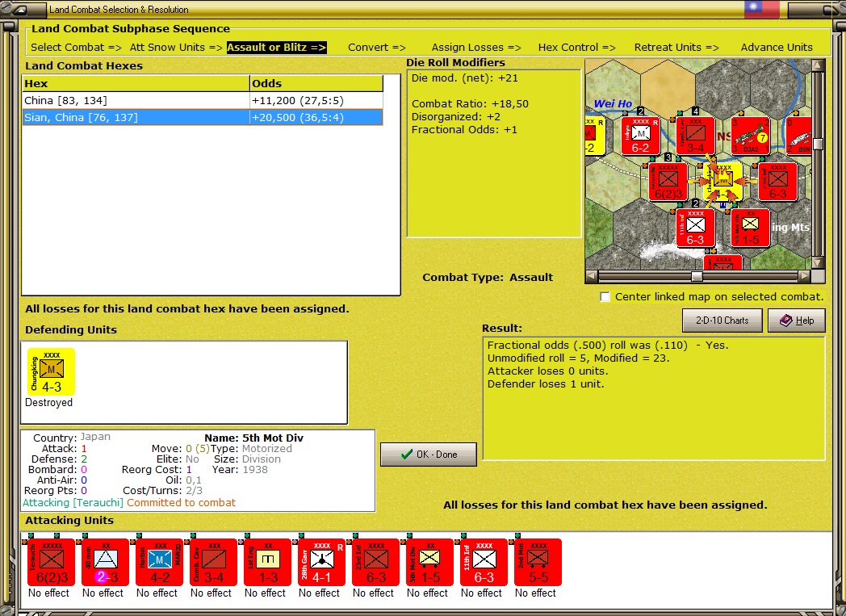Select the 11th Inf 6-3 attacking unit
The width and height of the screenshot is (846, 616).
pos(484,562)
